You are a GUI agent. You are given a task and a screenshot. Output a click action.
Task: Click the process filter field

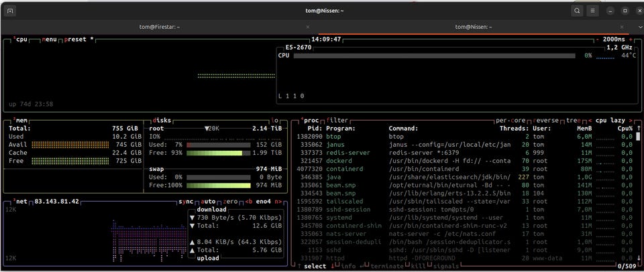point(338,120)
